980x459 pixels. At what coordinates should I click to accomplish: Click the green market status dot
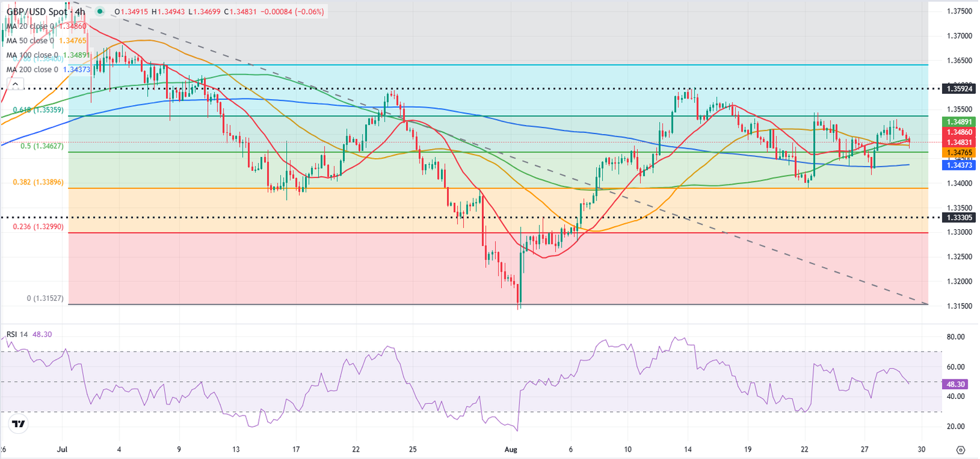point(100,12)
